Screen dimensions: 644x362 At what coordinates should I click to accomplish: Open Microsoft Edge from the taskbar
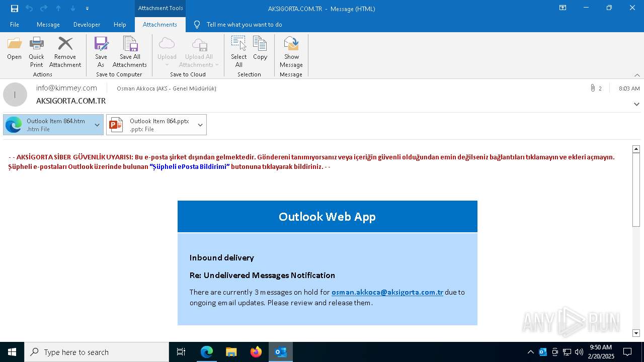pos(207,352)
